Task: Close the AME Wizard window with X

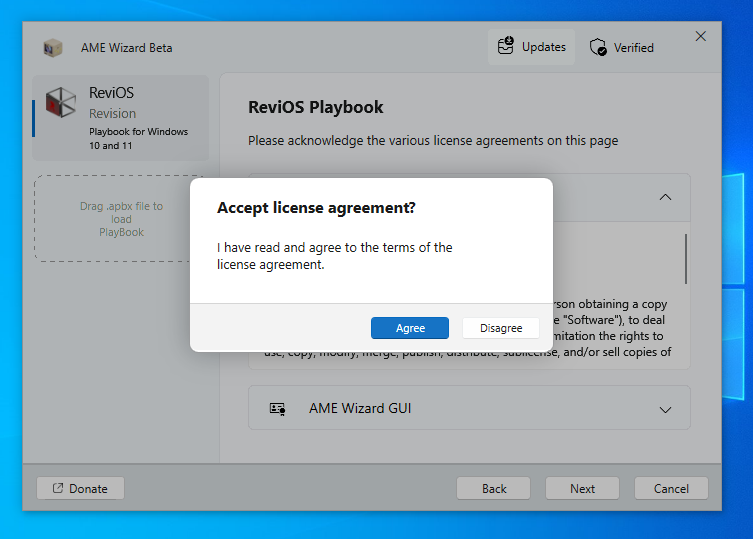Action: point(700,36)
